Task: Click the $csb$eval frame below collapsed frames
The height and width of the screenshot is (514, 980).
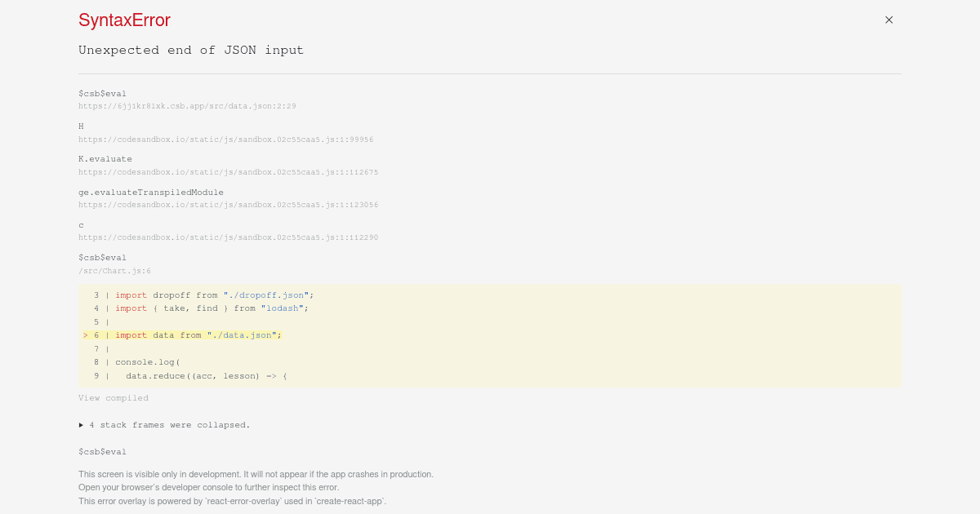Action: (103, 452)
